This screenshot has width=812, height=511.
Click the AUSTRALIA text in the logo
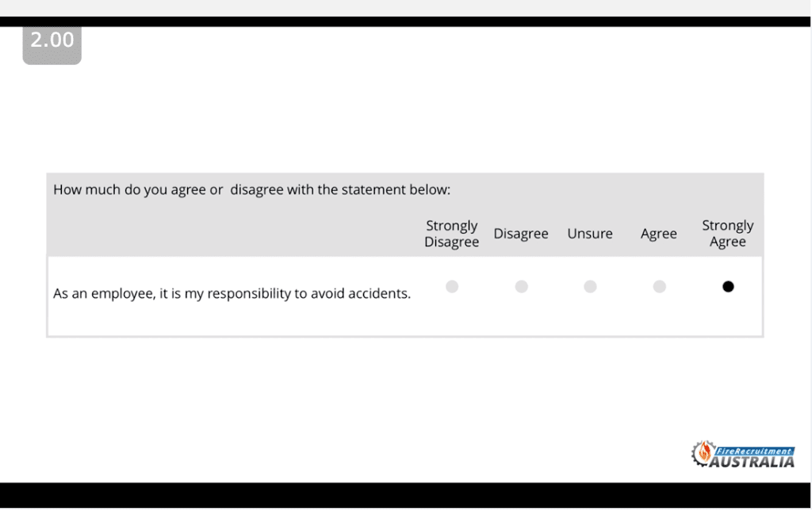pyautogui.click(x=752, y=462)
